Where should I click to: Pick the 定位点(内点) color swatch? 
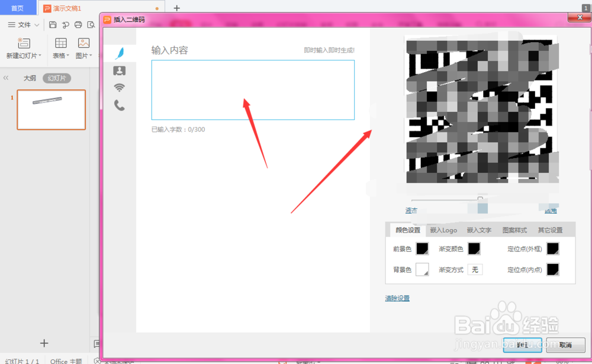[x=553, y=270]
